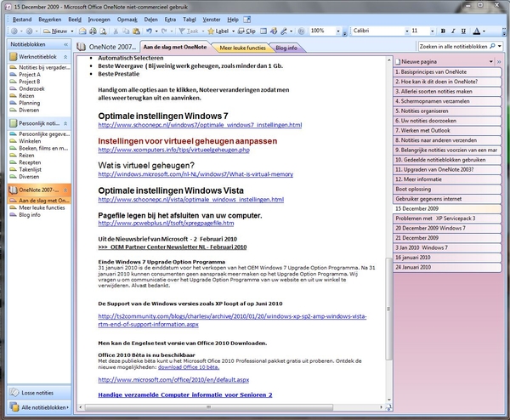
Task: Click the Undo arrow icon
Action: pos(149,31)
